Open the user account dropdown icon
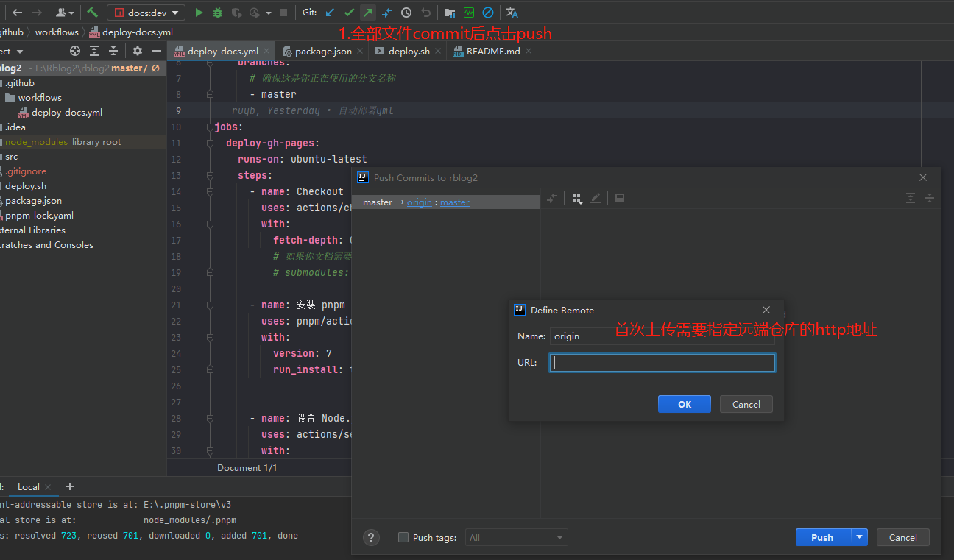 pos(65,13)
